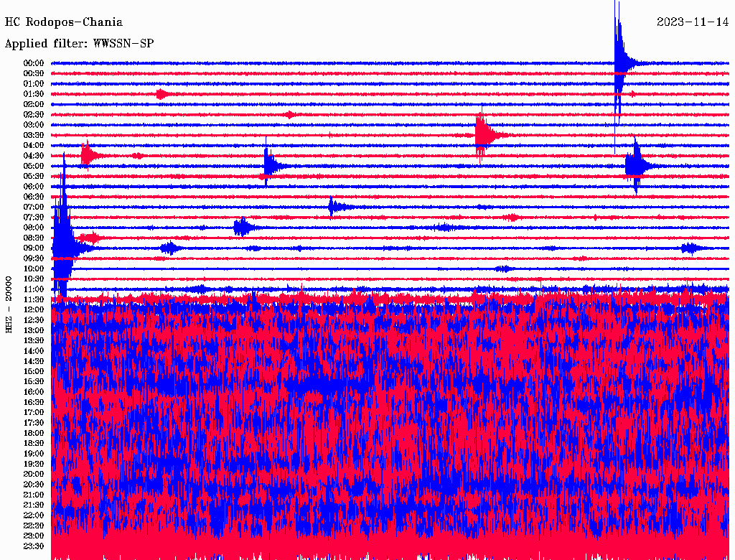Select the 15:00 time label
Screen dimensions: 735x560
tap(34, 371)
